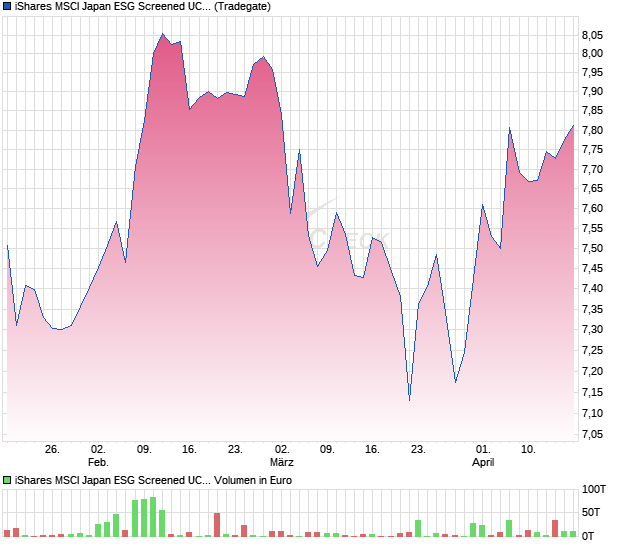Click the '16.' date label in February
This screenshot has height=546, width=620.
(189, 450)
